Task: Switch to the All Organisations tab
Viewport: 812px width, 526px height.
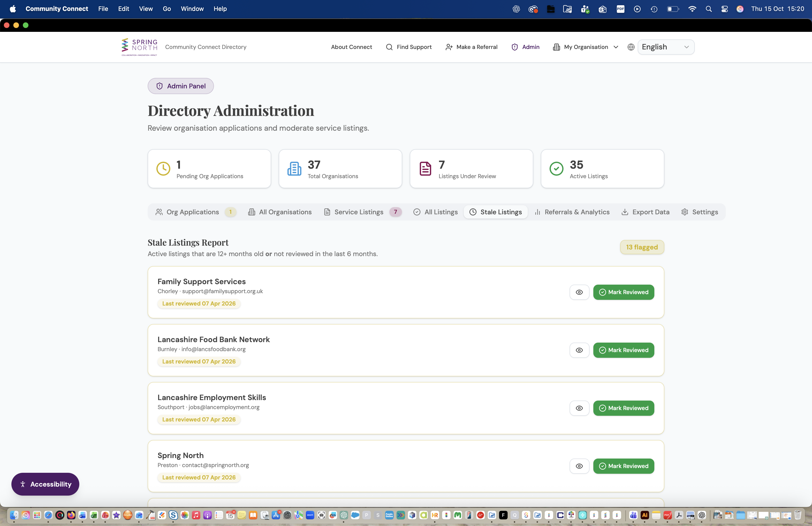Action: pyautogui.click(x=280, y=212)
